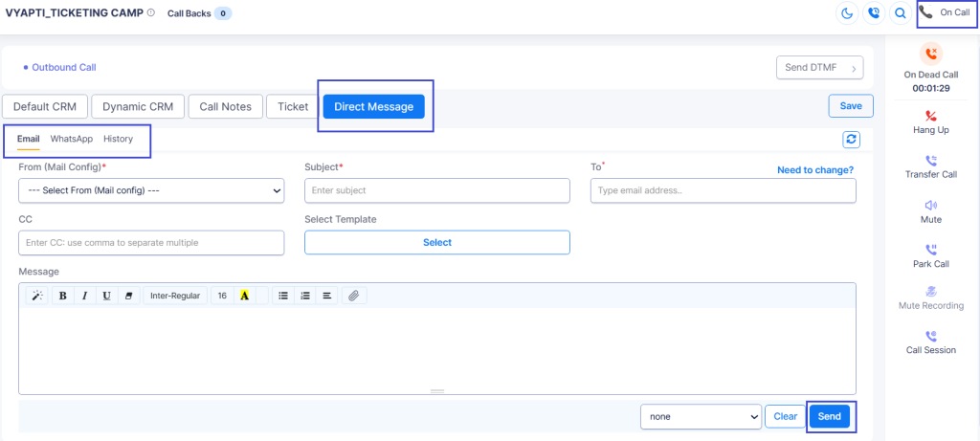Screen dimensions: 980x441
Task: Switch to Default CRM tab
Action: (45, 107)
